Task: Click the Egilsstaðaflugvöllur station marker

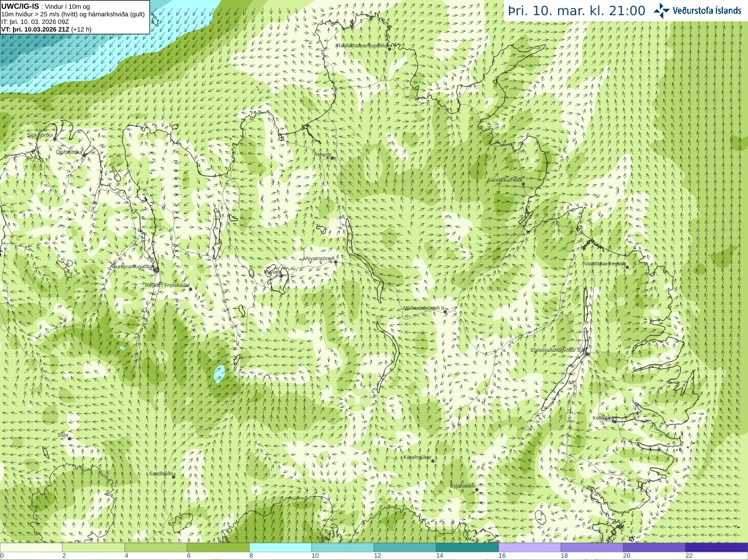Action: pos(587,354)
